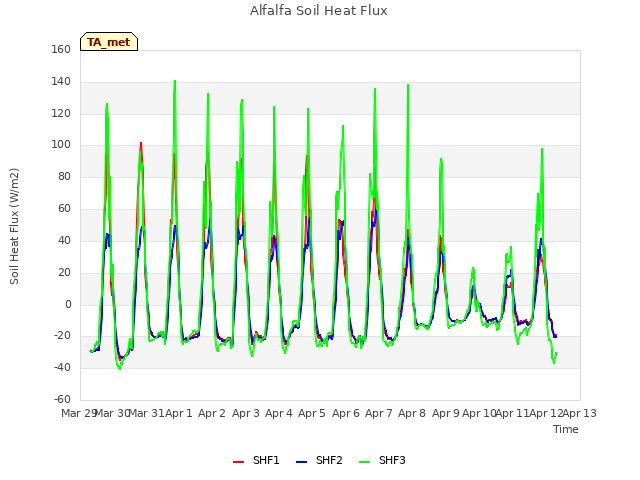
Task: Click the 100 y-axis tick label
Action: 61,144
